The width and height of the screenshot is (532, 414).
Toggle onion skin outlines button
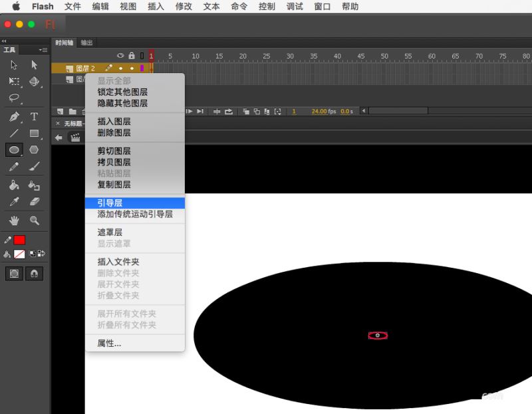point(257,112)
